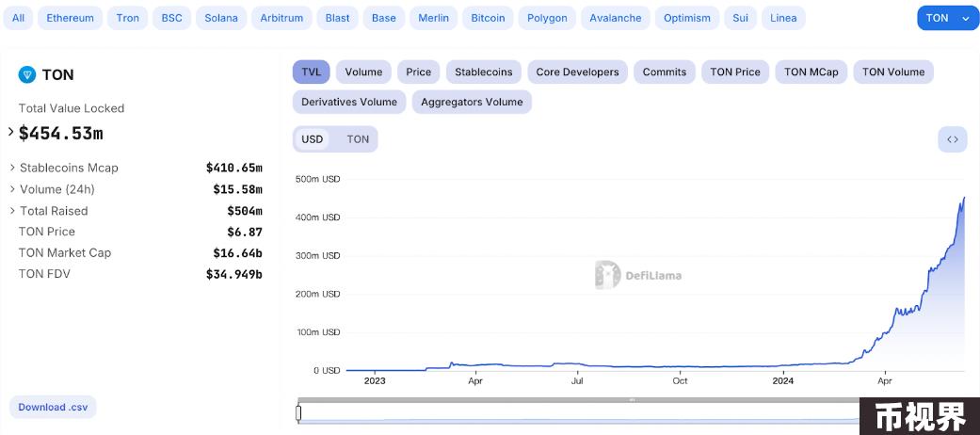
Task: Click the chart time range slider bar
Action: click(x=578, y=400)
